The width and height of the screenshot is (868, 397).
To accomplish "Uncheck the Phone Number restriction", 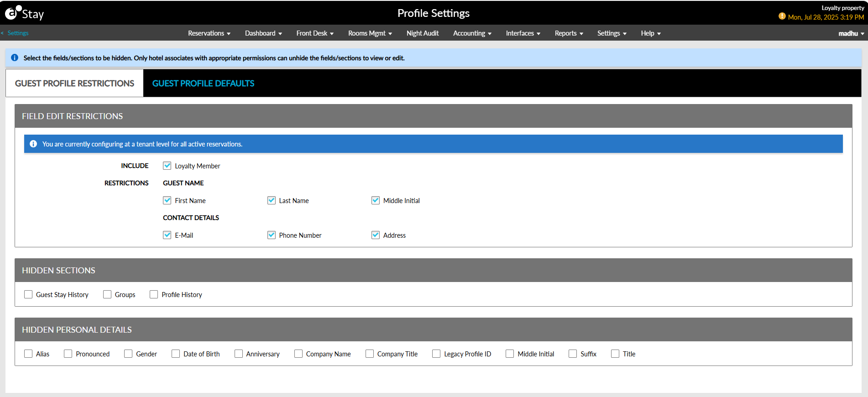I will click(x=272, y=235).
